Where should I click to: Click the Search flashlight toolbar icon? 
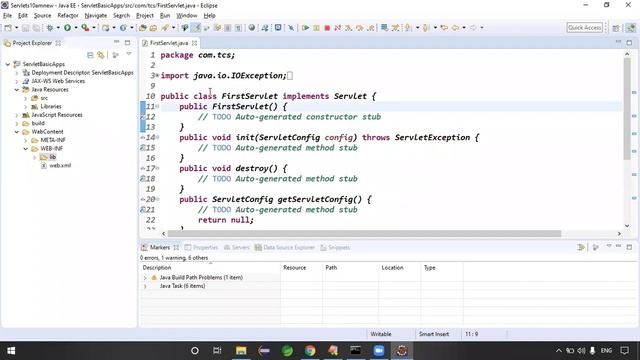click(165, 28)
